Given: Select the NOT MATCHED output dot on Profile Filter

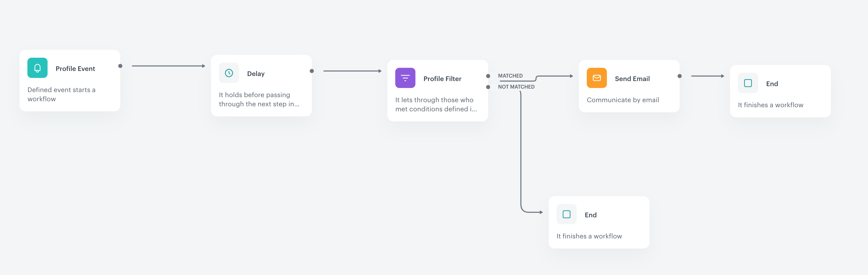Looking at the screenshot, I should coord(488,87).
